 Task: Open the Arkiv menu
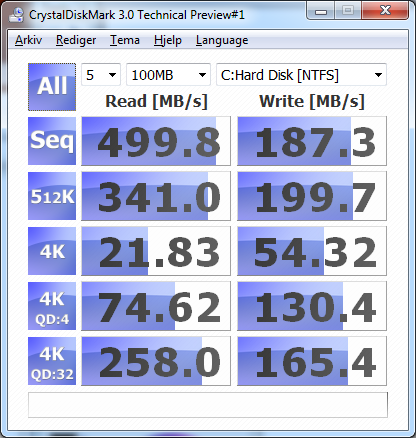[29, 40]
